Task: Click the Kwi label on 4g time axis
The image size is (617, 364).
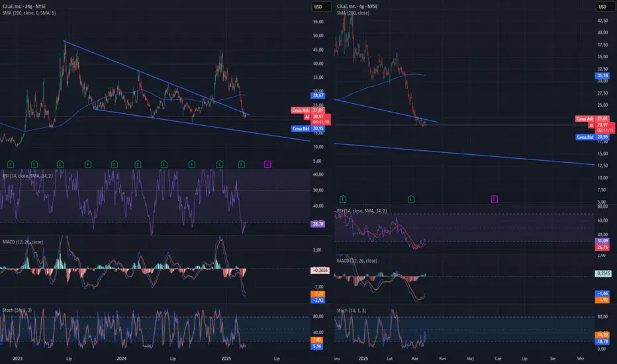Action: coord(442,359)
